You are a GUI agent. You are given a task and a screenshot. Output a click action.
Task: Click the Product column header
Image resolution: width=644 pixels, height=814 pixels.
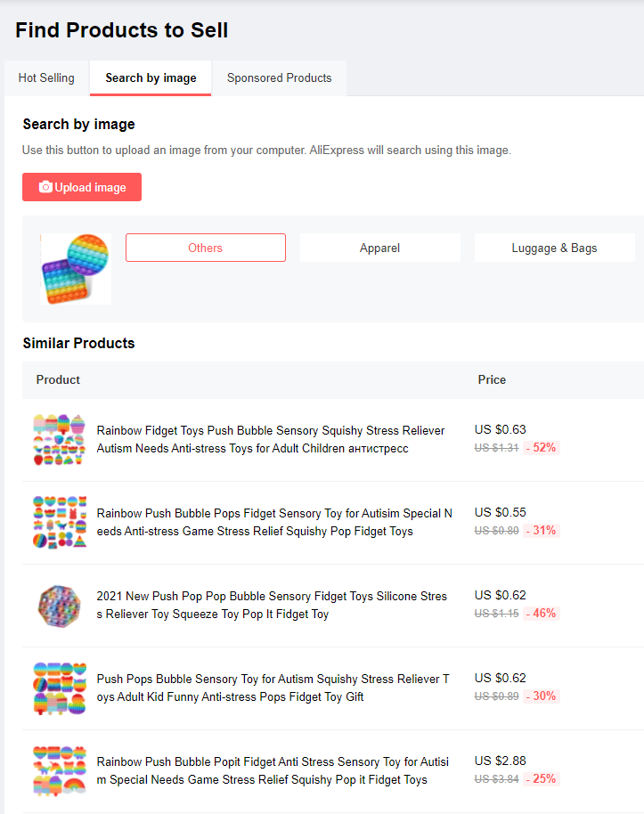(58, 380)
